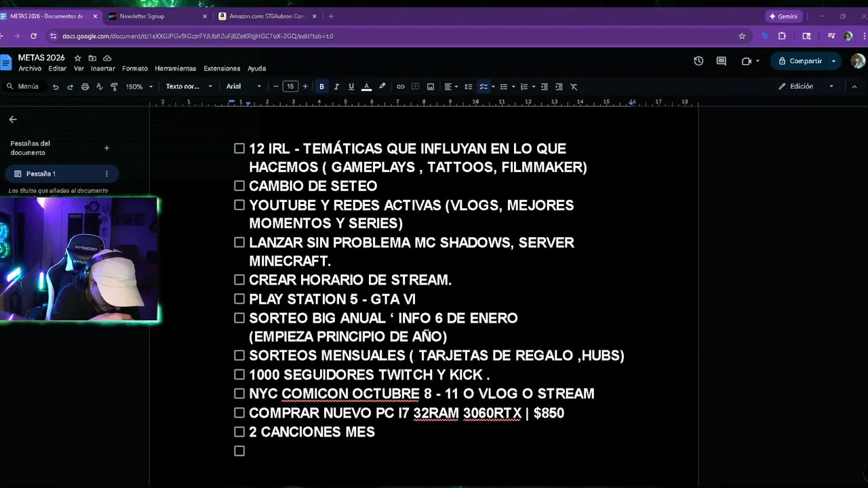Click the increase indent icon
Viewport: 868px width, 488px height.
coord(559,87)
